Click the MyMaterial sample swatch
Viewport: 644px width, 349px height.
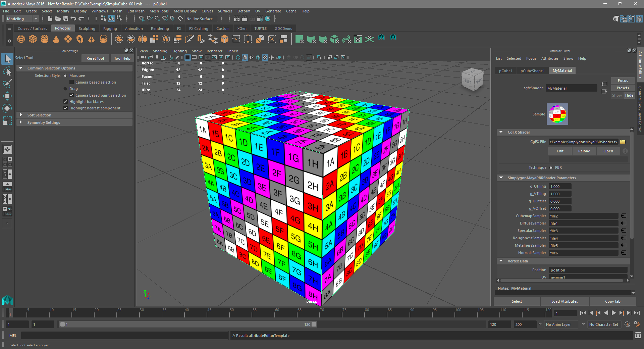pyautogui.click(x=557, y=114)
